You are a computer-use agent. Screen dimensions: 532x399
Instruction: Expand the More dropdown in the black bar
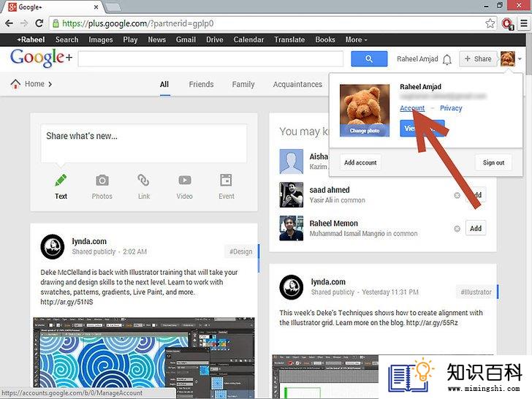pyautogui.click(x=356, y=39)
